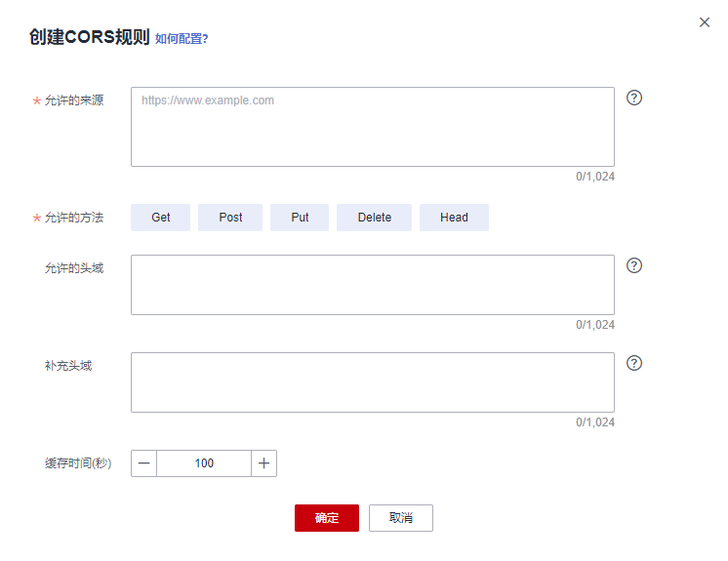Toggle the Post method

230,218
